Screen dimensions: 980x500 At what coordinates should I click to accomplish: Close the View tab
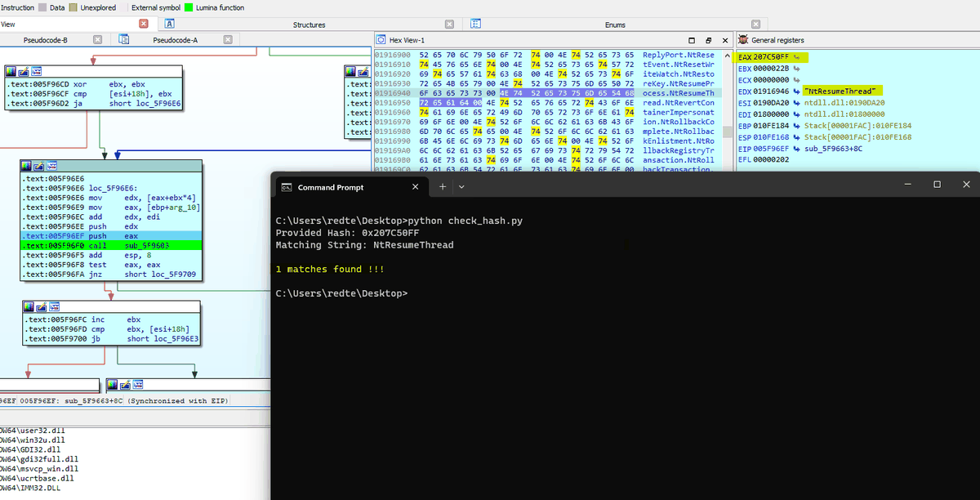(145, 25)
